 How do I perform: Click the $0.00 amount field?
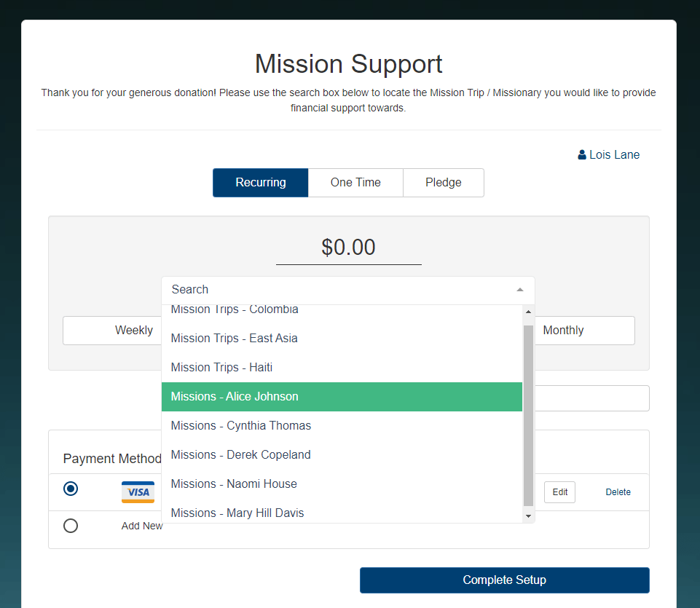tap(349, 248)
